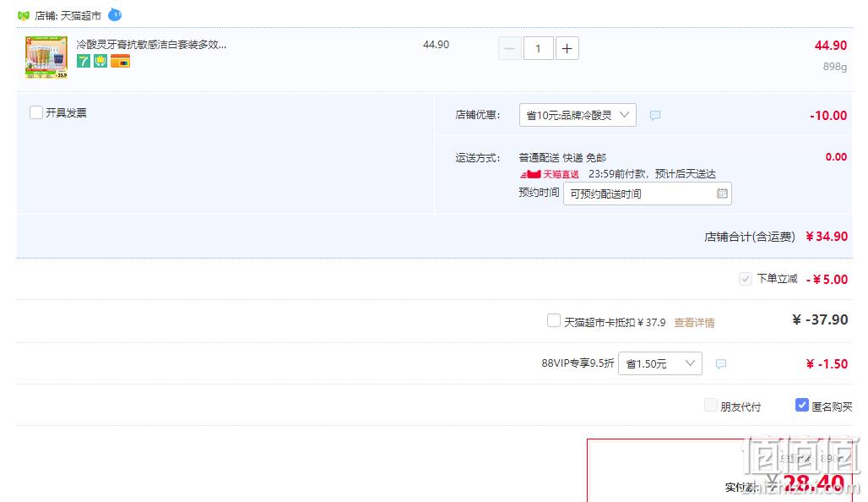This screenshot has width=868, height=502.
Task: Expand the 省1.50元 88VIP dropdown
Action: (659, 363)
